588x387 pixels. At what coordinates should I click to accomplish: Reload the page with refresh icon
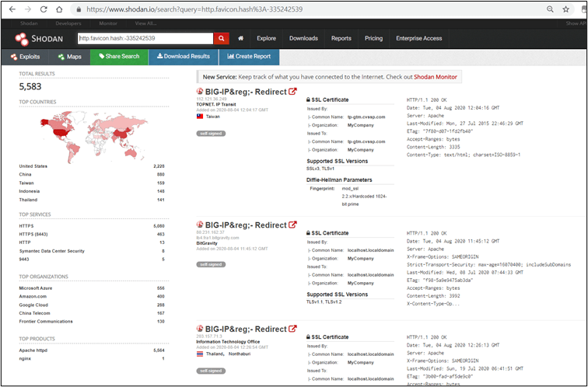point(44,9)
